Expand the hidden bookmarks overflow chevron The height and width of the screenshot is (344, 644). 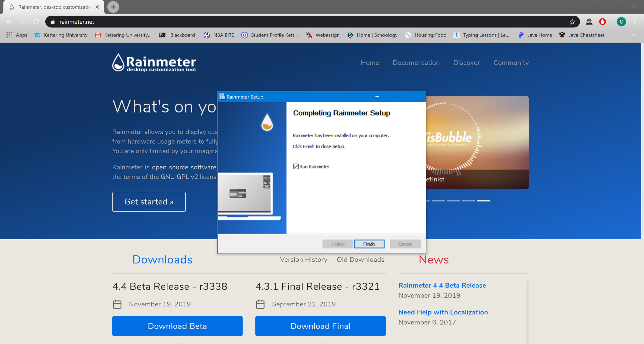(x=634, y=35)
